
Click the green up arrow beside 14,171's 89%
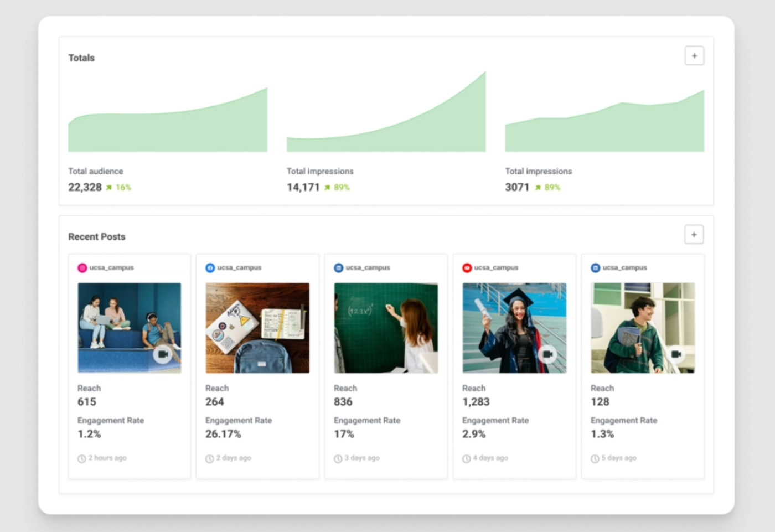click(x=328, y=188)
